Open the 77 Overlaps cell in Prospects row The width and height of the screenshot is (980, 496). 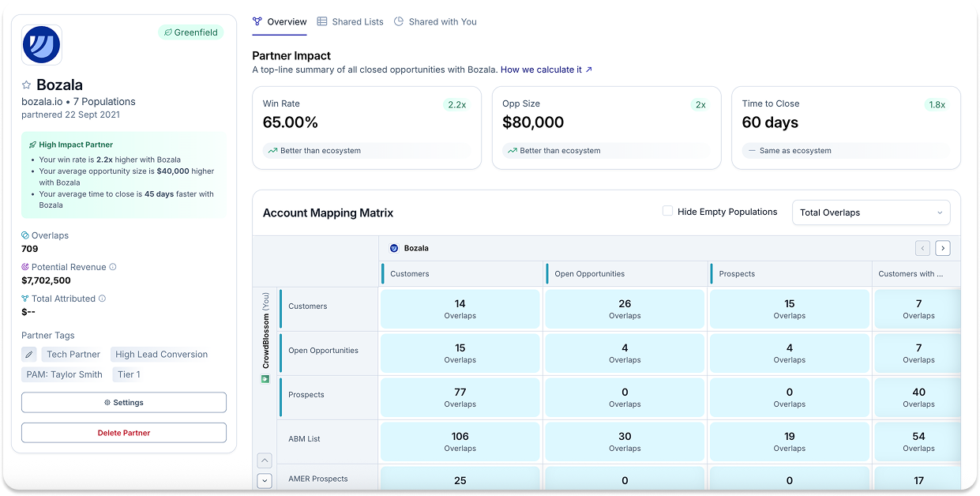[x=460, y=397]
